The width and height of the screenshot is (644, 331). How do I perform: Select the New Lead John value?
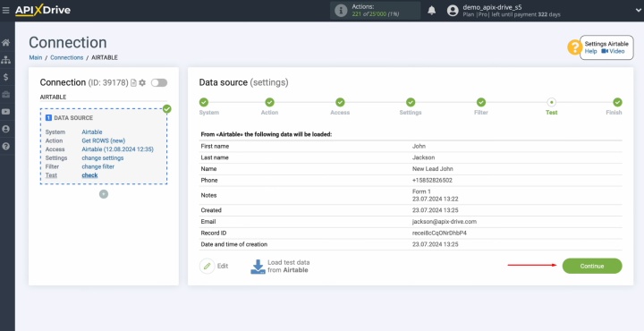[433, 169]
